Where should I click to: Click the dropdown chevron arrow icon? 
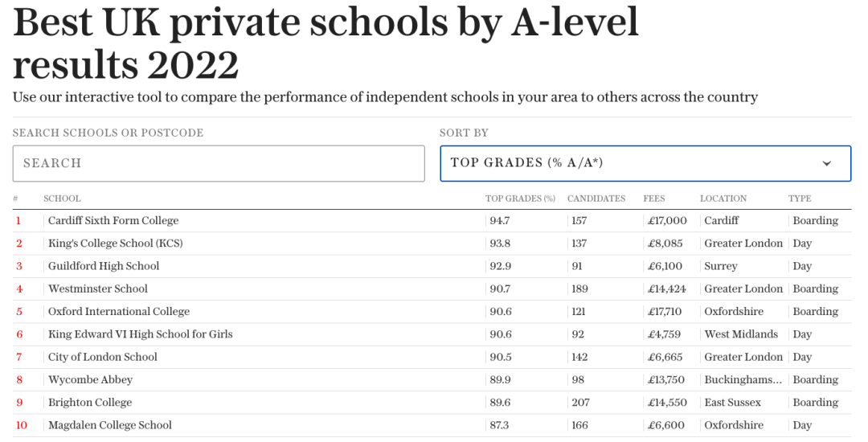coord(827,163)
